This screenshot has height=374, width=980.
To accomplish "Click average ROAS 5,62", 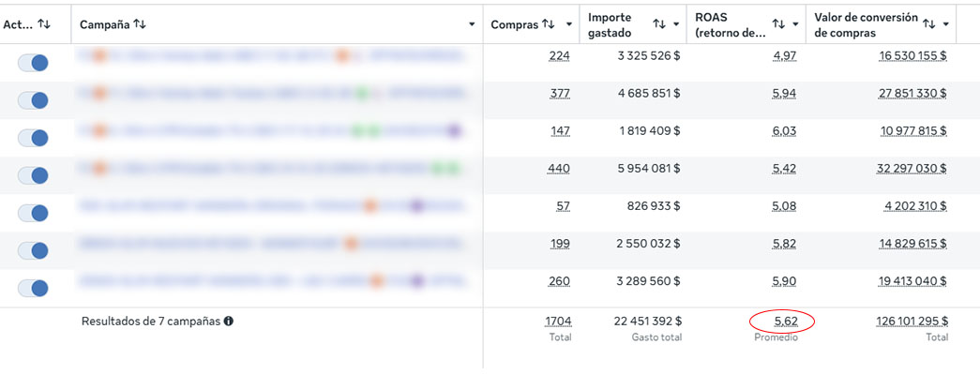I will (x=786, y=321).
